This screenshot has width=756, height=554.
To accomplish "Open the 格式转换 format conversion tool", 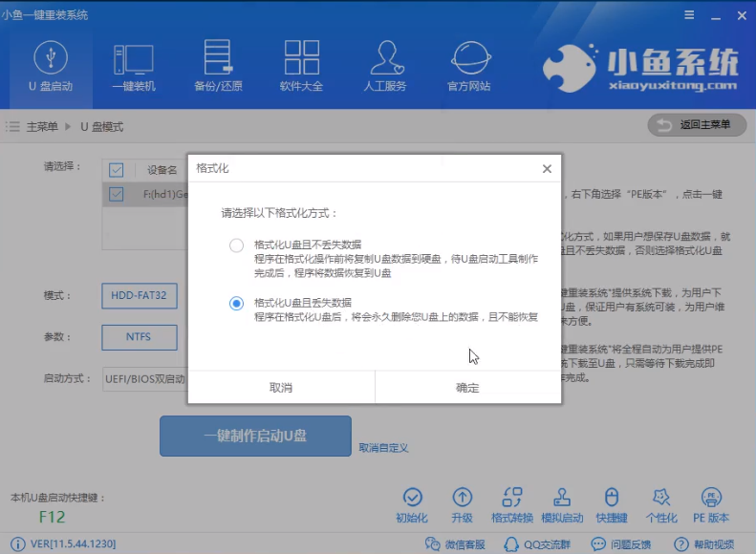I will 512,504.
